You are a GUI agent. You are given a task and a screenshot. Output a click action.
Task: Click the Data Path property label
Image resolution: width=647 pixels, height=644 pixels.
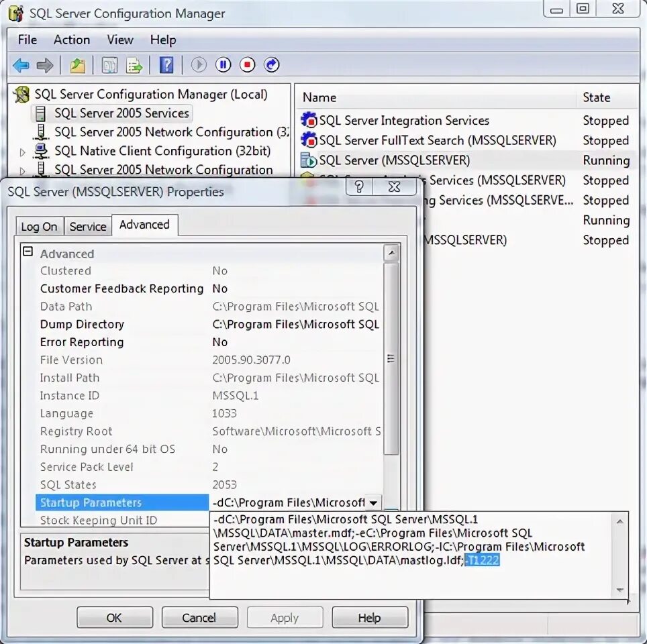pyautogui.click(x=66, y=307)
